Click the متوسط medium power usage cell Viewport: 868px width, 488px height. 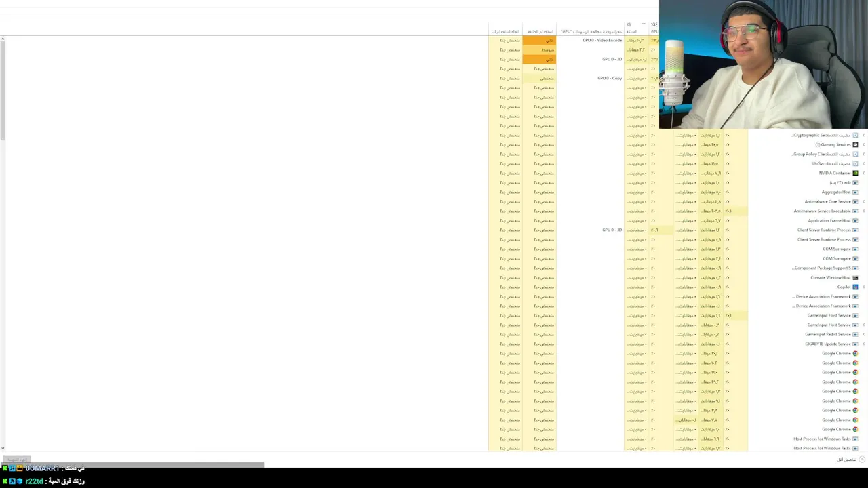pos(539,50)
